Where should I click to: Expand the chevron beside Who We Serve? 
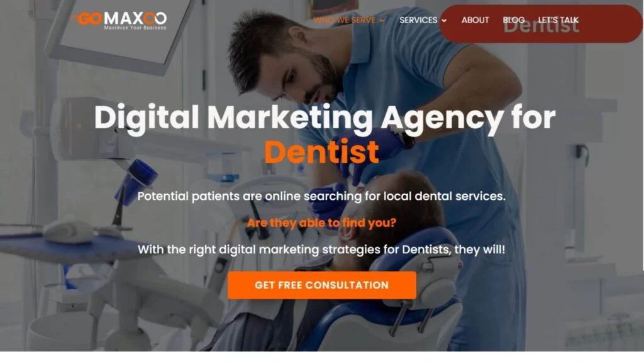[382, 21]
